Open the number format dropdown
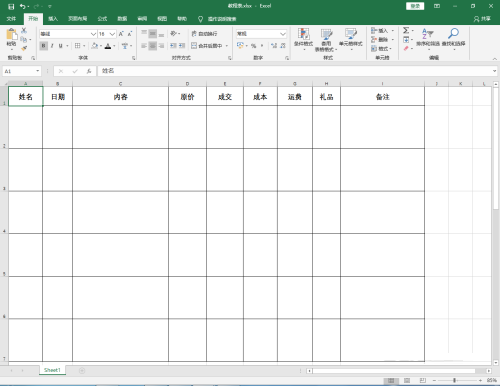 283,34
